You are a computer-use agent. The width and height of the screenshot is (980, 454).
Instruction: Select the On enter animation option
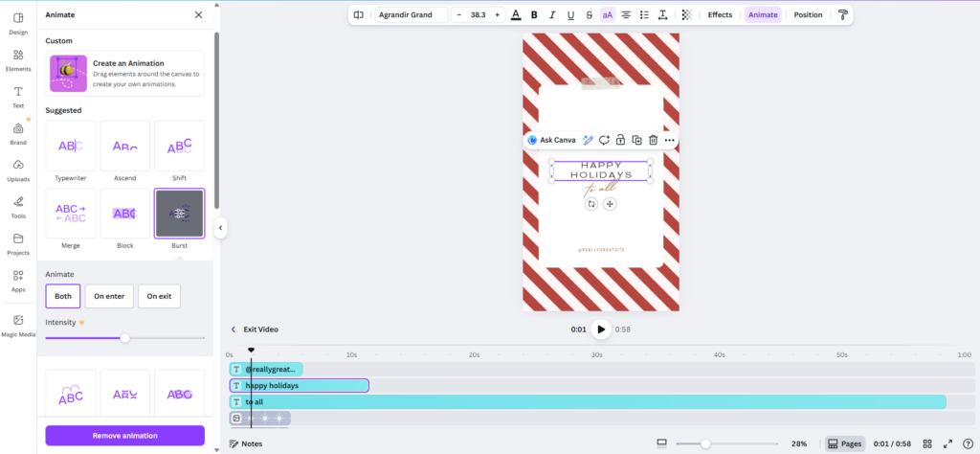109,296
